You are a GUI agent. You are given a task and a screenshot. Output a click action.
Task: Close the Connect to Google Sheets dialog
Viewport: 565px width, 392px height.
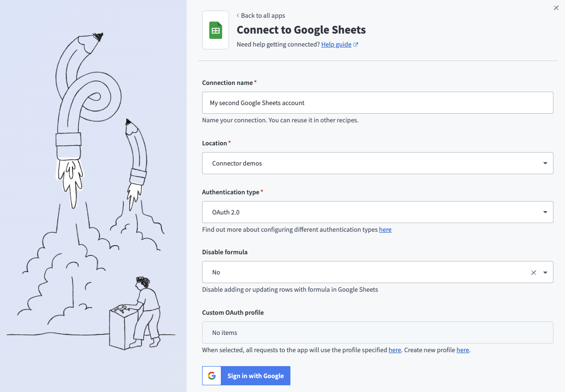click(556, 8)
